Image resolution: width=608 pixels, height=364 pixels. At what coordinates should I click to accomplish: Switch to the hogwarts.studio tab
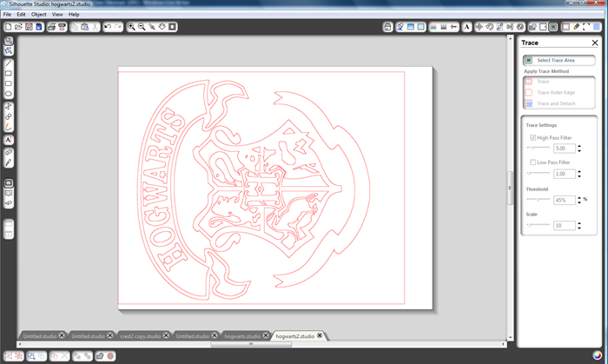point(242,336)
